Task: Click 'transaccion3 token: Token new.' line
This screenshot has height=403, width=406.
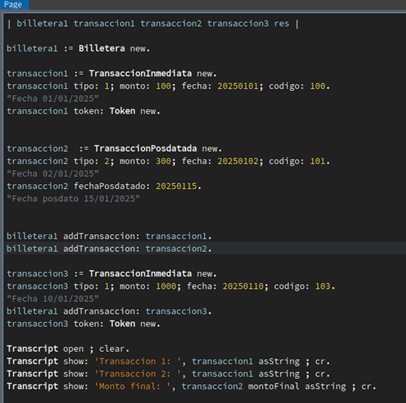Action: tap(83, 324)
